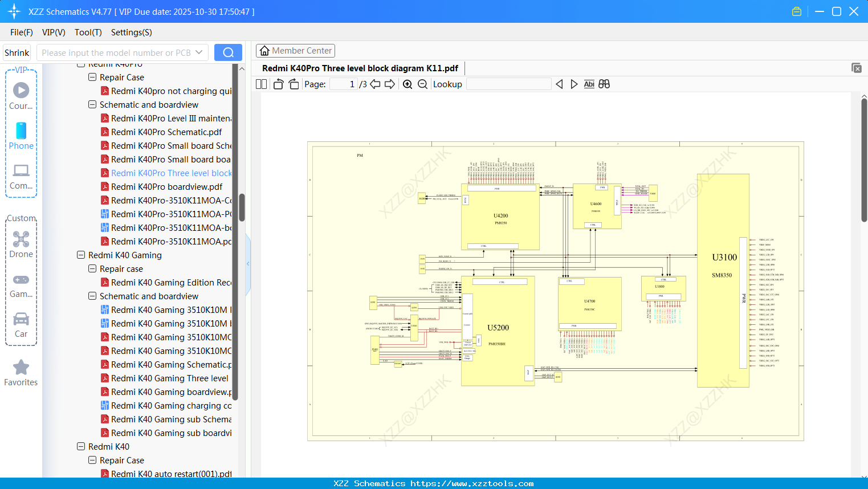Viewport: 868px width, 489px height.
Task: Collapse the Redmi K40 Gaming node
Action: pyautogui.click(x=80, y=255)
